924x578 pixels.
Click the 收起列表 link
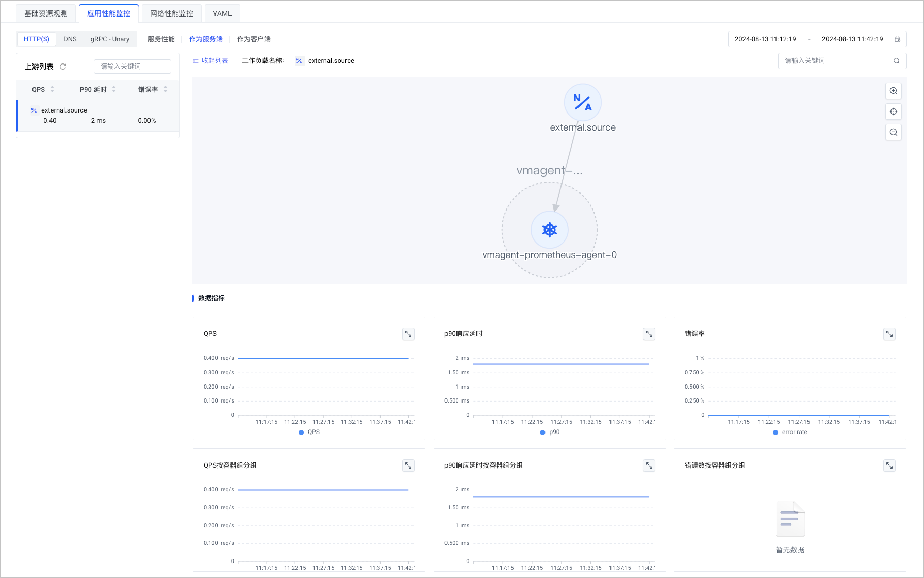(x=215, y=61)
